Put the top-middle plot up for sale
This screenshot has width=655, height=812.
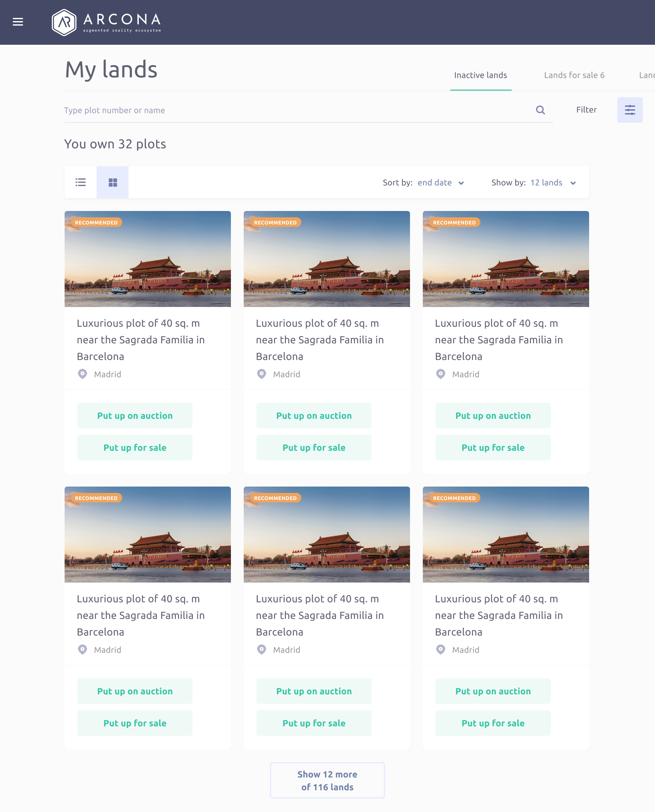pos(313,448)
